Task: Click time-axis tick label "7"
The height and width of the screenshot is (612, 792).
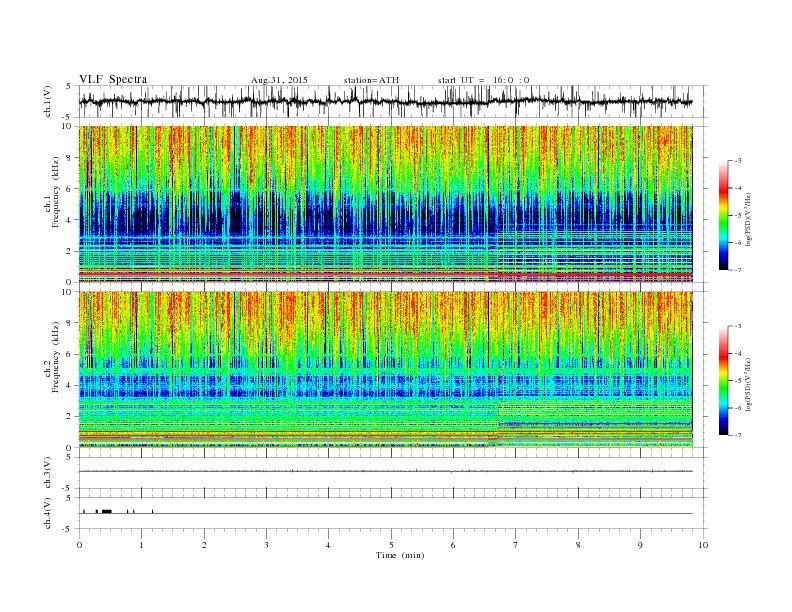Action: point(516,545)
